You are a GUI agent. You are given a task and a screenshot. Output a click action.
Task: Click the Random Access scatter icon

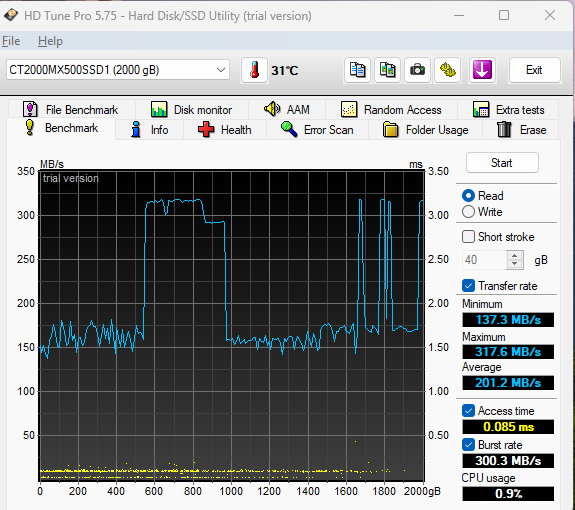[349, 109]
